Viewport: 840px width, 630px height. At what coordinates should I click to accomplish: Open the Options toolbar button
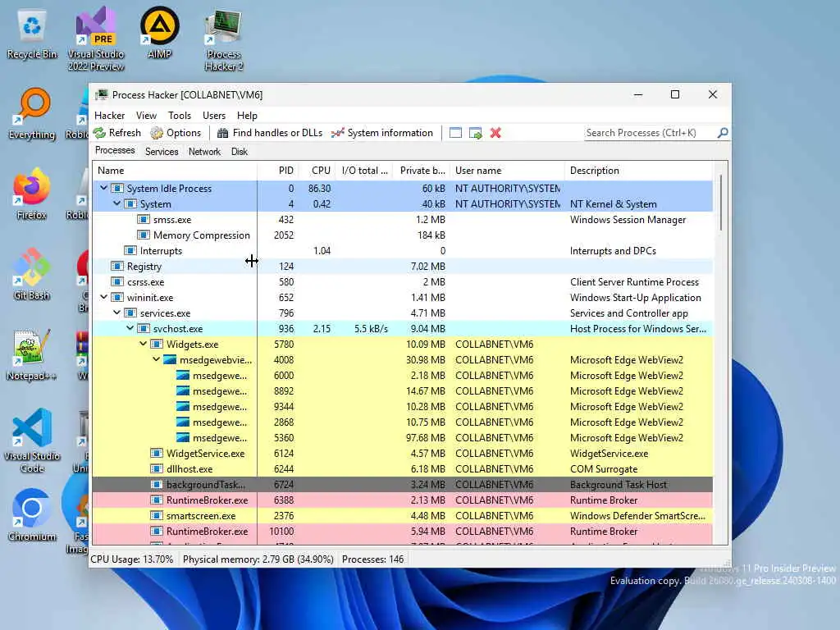(176, 133)
